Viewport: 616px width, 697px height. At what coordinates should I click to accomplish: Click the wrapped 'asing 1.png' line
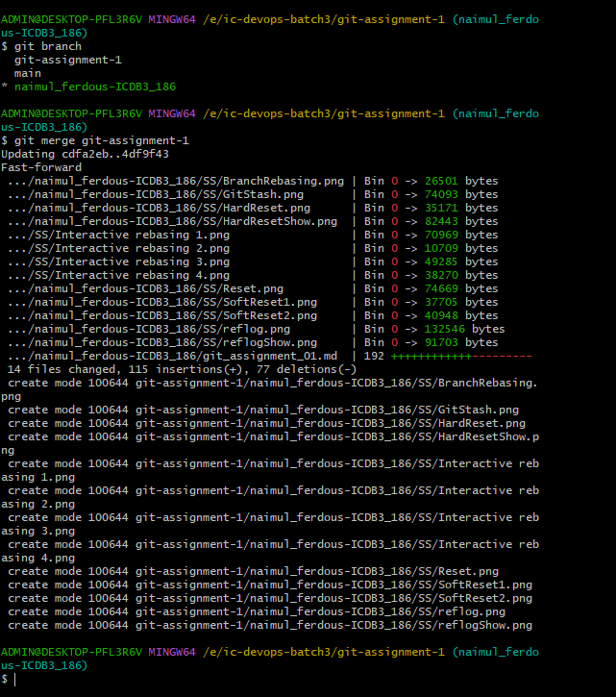[37, 478]
